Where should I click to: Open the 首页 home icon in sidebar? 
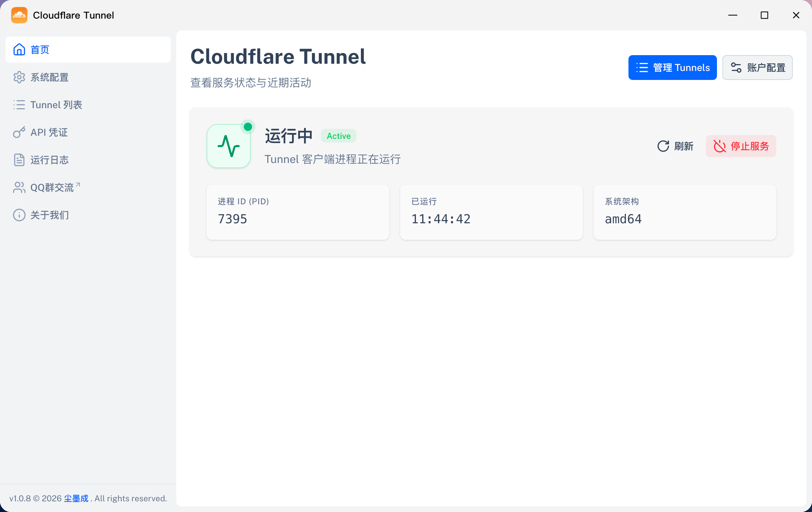click(19, 50)
